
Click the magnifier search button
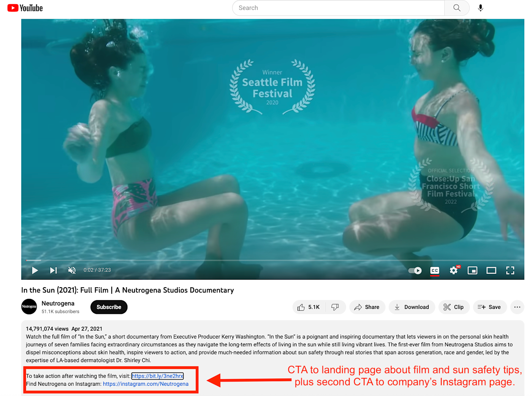pyautogui.click(x=457, y=8)
